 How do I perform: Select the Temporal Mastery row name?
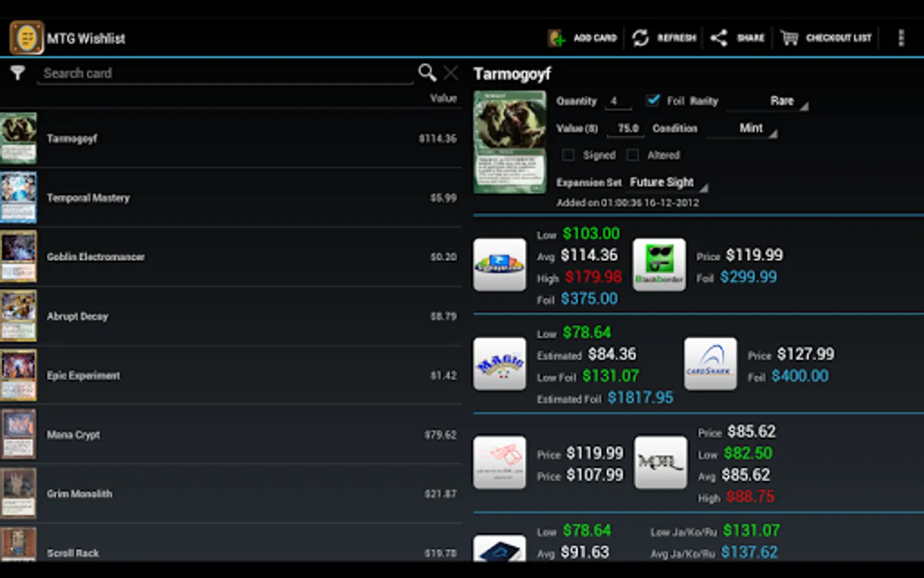click(88, 198)
